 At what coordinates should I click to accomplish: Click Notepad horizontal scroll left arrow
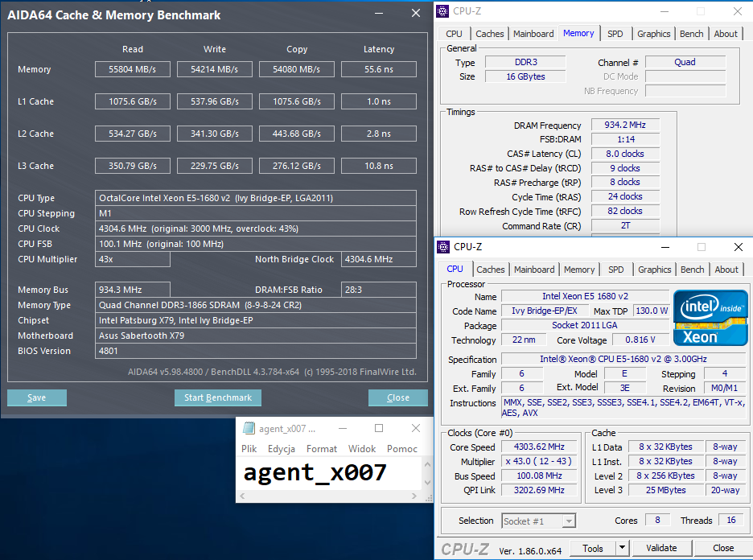click(242, 496)
